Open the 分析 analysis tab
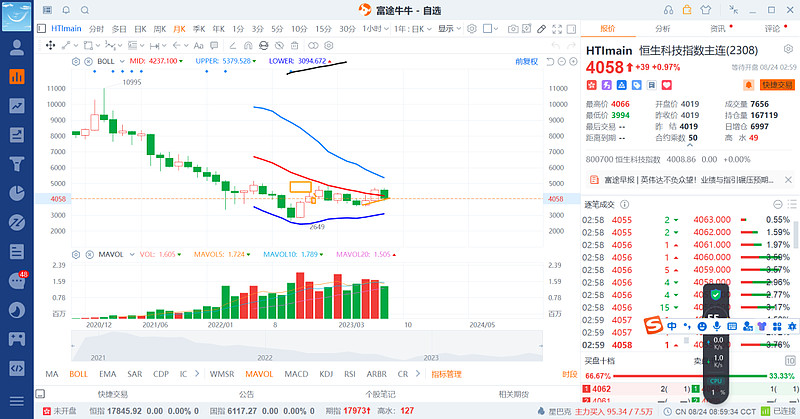The height and width of the screenshot is (419, 800). coord(663,29)
